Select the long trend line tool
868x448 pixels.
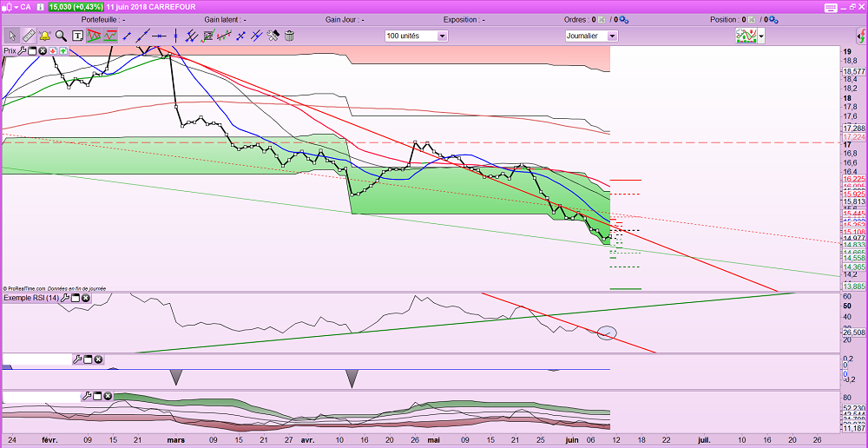(x=143, y=36)
